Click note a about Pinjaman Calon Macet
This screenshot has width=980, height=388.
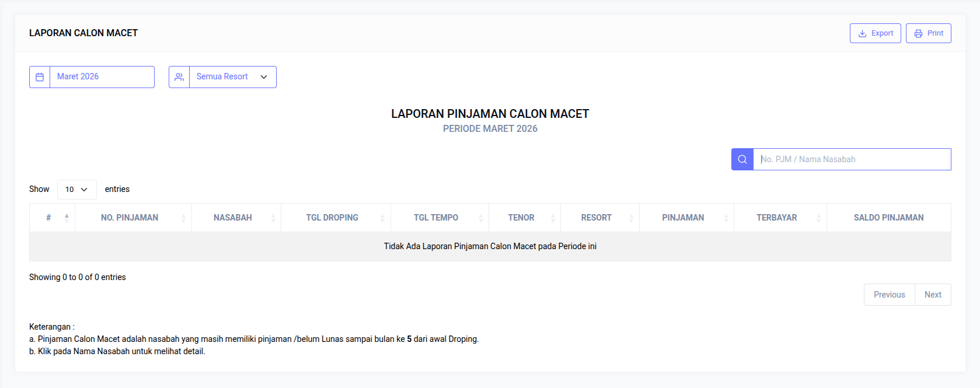[254, 339]
